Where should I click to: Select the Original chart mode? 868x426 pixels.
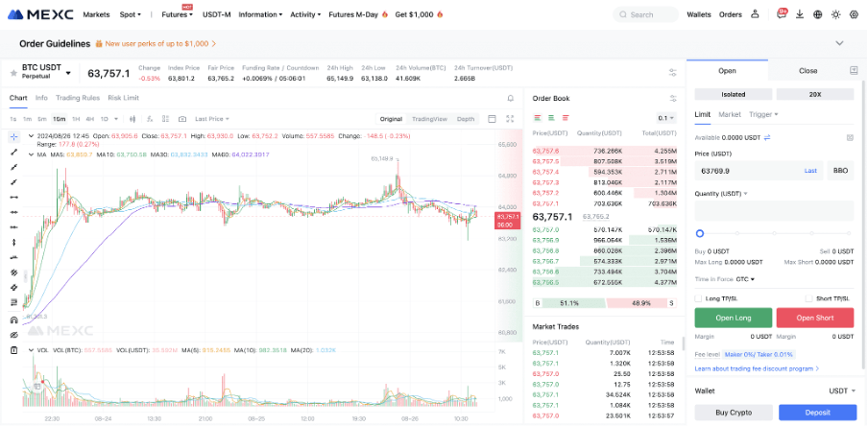point(391,119)
